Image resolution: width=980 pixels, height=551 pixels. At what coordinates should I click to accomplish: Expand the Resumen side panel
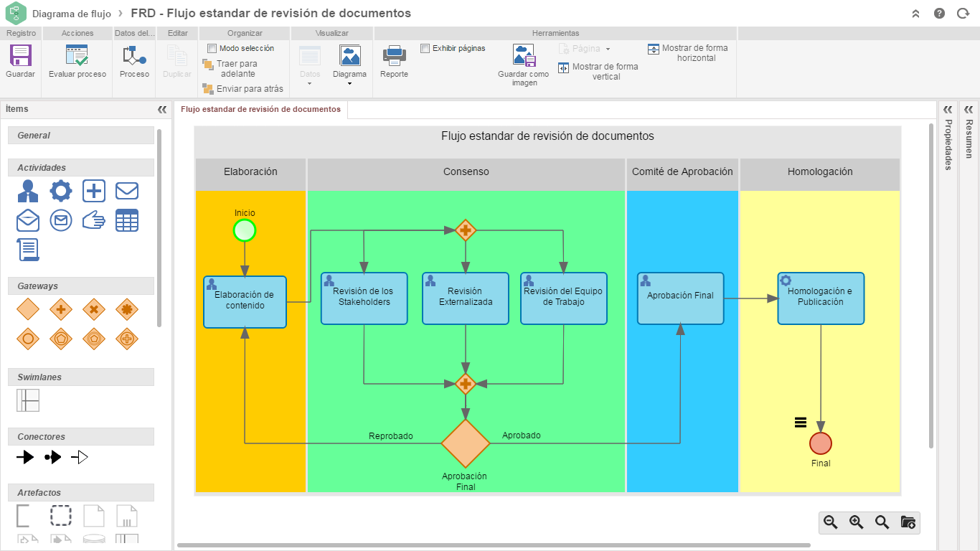(969, 110)
